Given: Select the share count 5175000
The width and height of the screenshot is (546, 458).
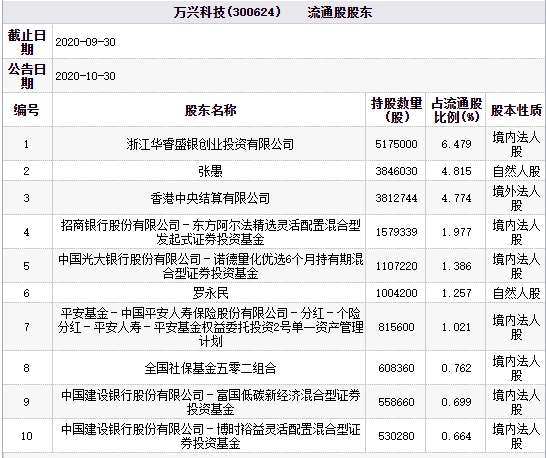Looking at the screenshot, I should pos(396,144).
